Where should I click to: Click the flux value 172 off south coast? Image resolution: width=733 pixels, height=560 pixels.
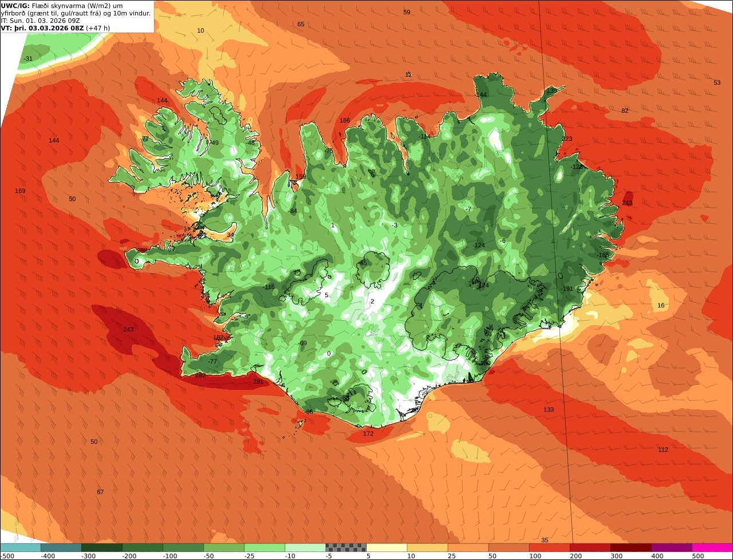pyautogui.click(x=368, y=433)
